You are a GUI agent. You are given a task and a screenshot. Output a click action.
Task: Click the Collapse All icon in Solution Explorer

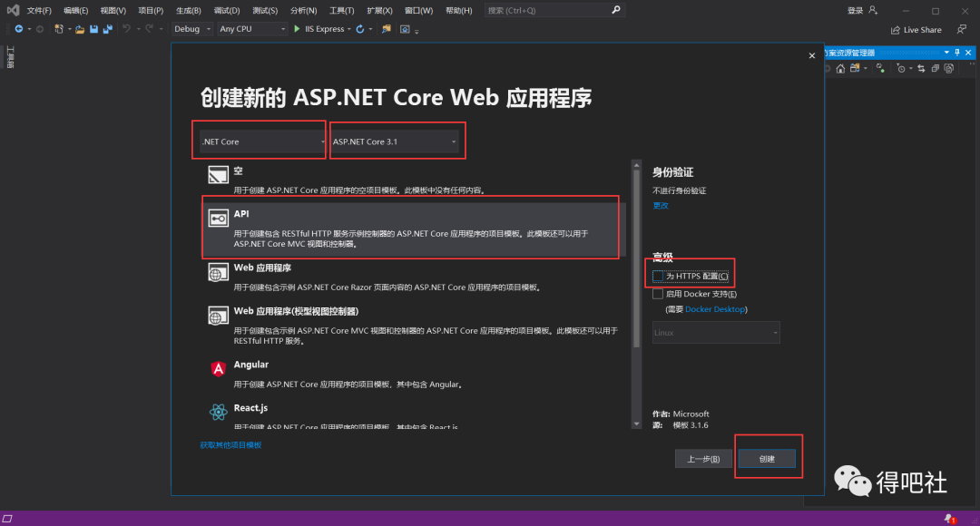[x=935, y=69]
